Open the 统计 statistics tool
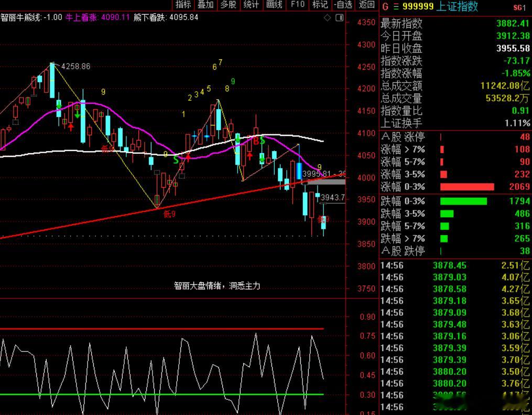This screenshot has width=532, height=415. click(252, 4)
